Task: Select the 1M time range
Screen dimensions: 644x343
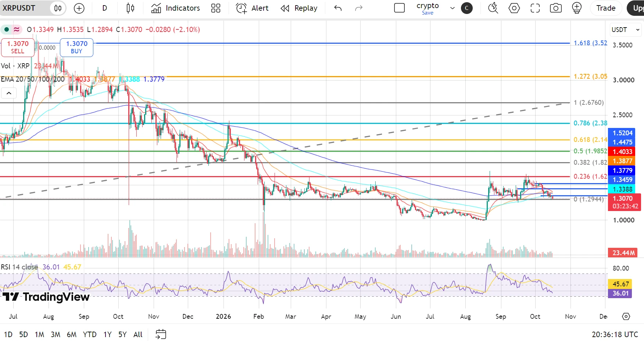Action: click(x=39, y=335)
